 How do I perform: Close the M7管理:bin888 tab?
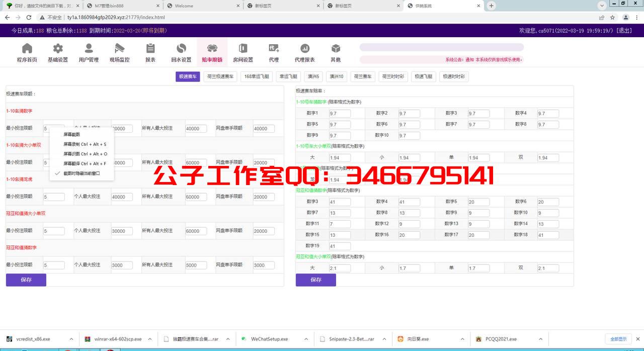click(157, 6)
